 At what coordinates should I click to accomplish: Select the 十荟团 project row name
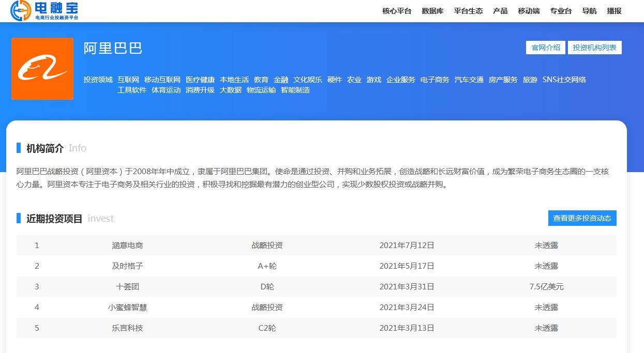click(127, 287)
